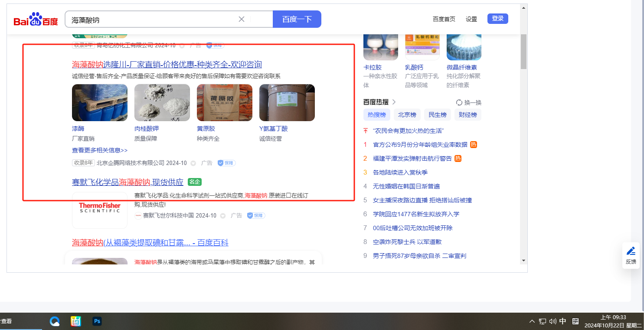Viewport: 644px width, 330px height.
Task: Open 赛默飞化学品海藻酸钠,现货供应 result
Action: coord(127,182)
